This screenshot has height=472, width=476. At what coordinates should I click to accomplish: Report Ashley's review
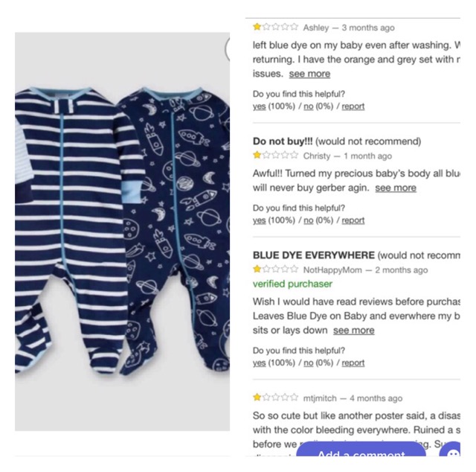[353, 106]
